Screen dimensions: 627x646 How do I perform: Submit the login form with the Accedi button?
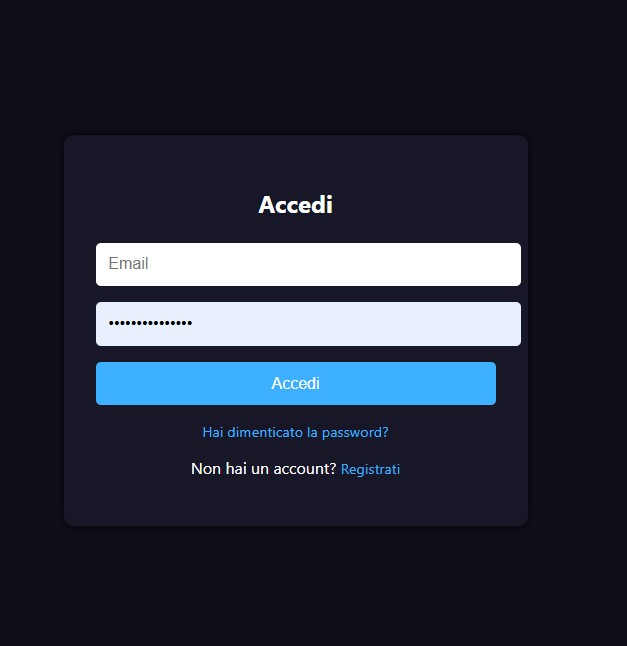pos(296,383)
